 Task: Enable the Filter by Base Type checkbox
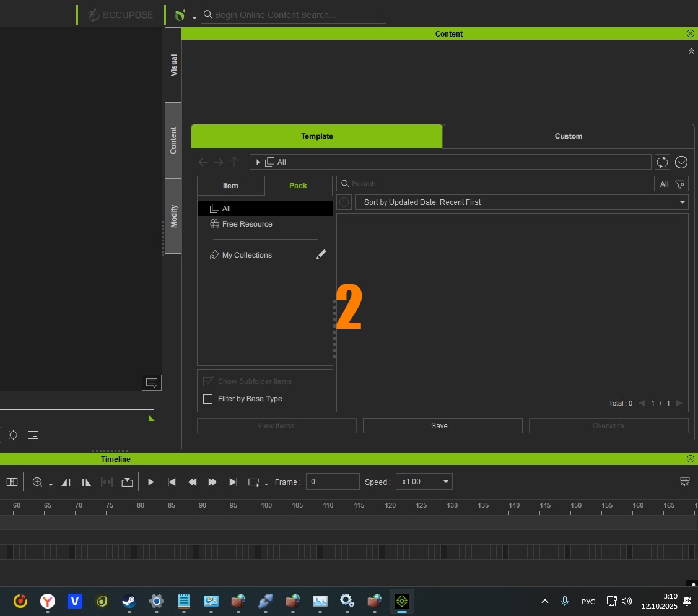[208, 399]
